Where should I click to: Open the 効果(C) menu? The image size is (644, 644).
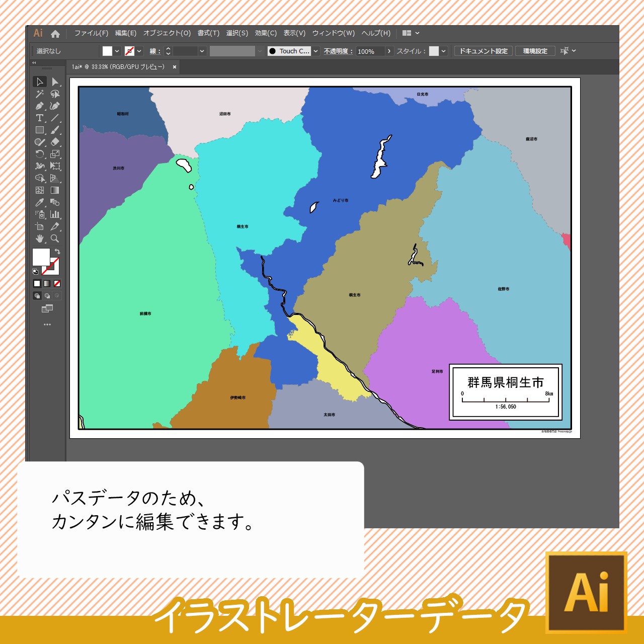click(266, 33)
